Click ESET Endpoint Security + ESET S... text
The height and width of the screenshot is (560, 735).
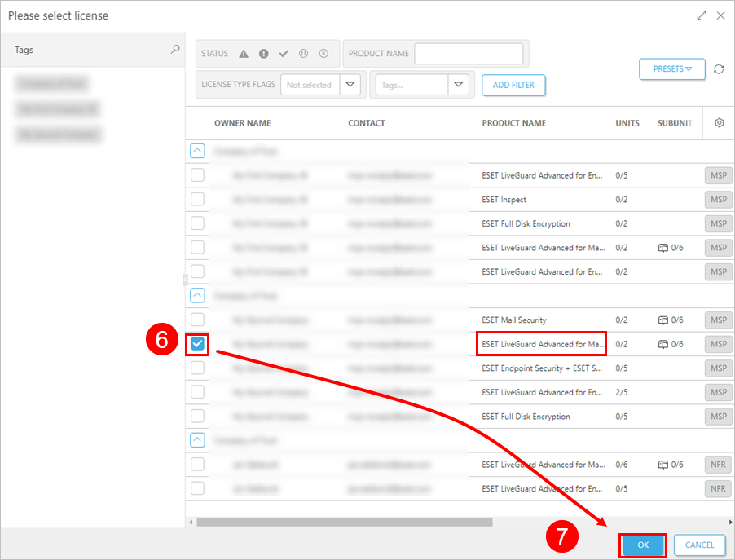(x=541, y=368)
